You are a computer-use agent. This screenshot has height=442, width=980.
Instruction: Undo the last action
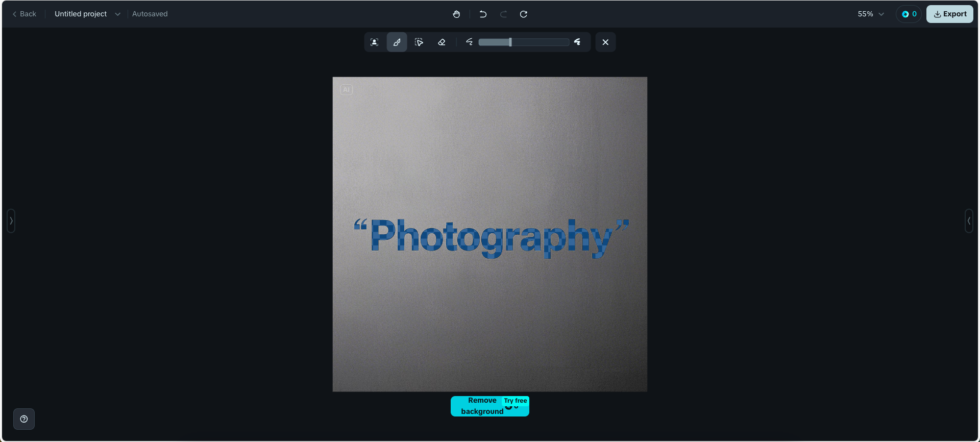(x=483, y=14)
